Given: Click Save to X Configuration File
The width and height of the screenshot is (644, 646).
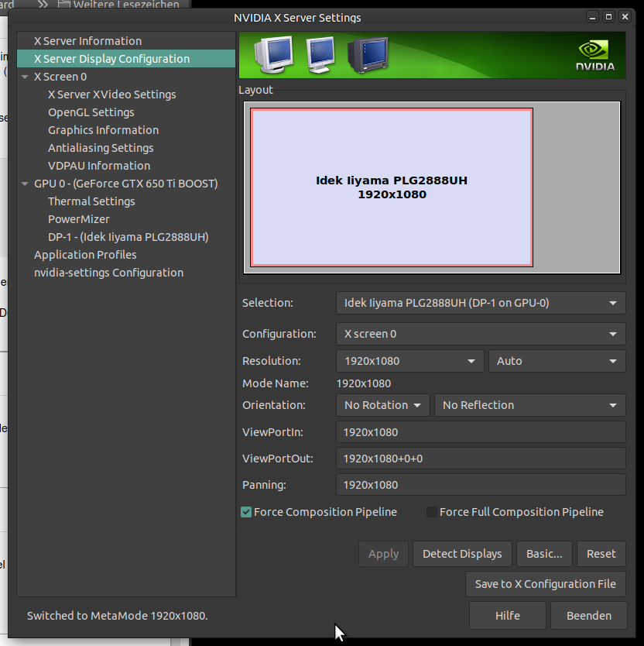Looking at the screenshot, I should [x=545, y=584].
